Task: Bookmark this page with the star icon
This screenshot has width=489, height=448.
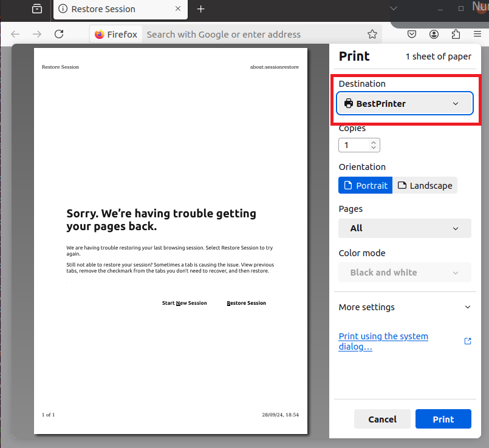Action: point(372,34)
